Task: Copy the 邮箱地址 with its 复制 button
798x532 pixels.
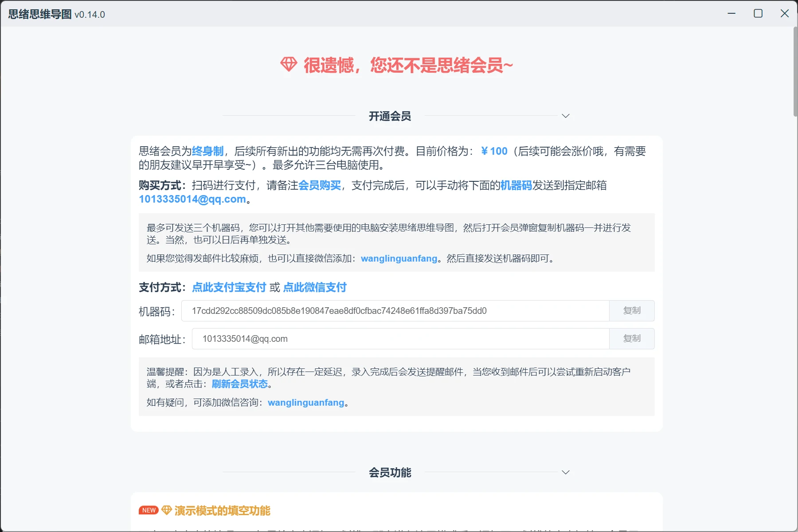Action: 632,339
